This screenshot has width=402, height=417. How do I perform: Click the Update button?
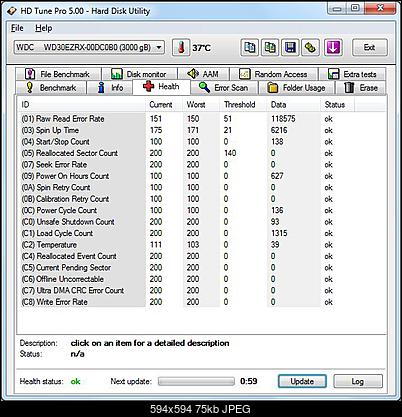302,381
